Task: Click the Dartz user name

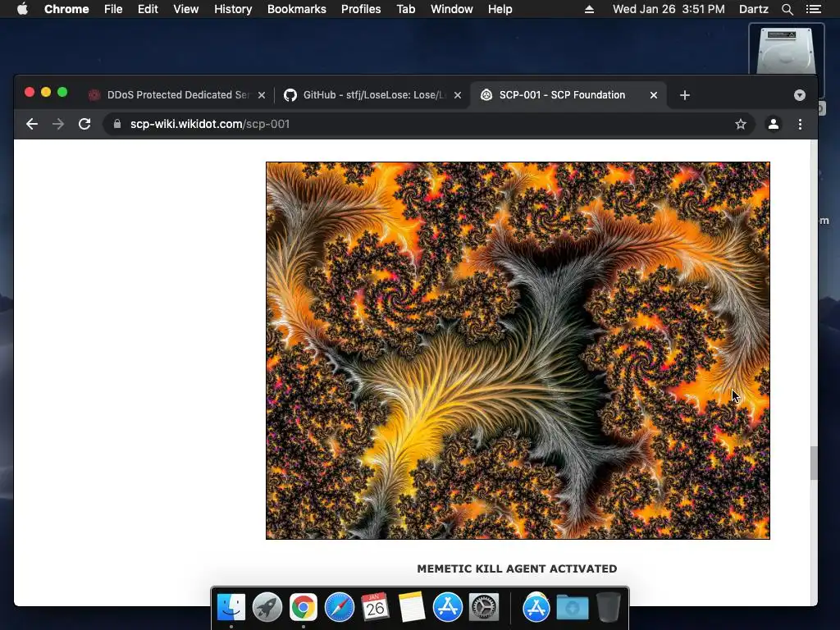Action: pos(754,9)
